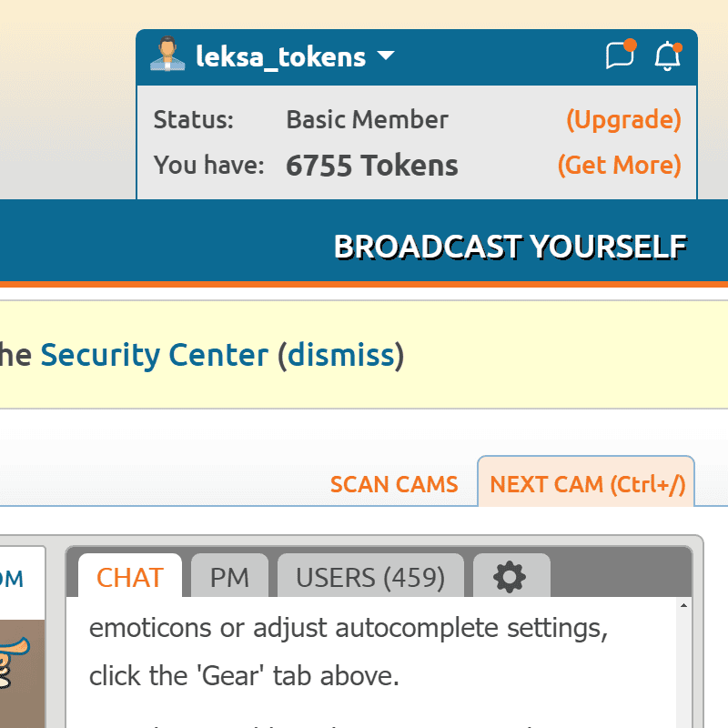Open the Security Center link
The height and width of the screenshot is (728, 728).
coord(155,355)
